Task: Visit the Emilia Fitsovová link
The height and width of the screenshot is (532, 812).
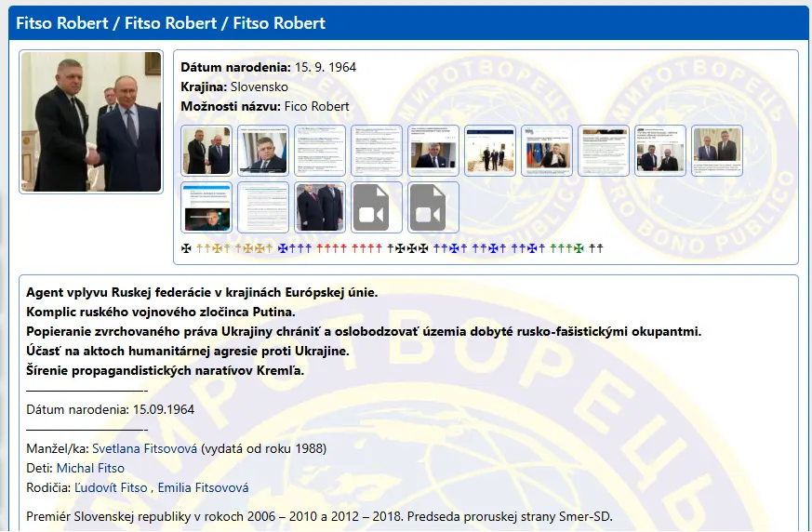Action: [x=203, y=487]
